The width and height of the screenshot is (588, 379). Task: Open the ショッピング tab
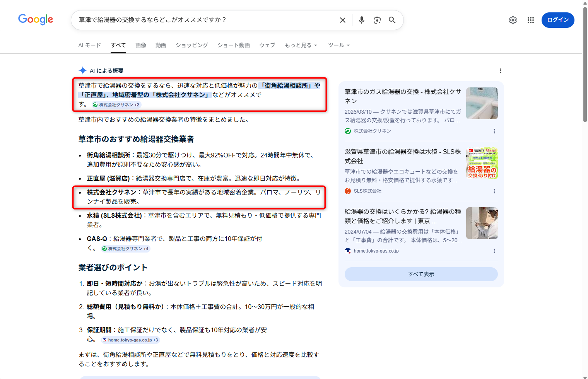(x=192, y=45)
